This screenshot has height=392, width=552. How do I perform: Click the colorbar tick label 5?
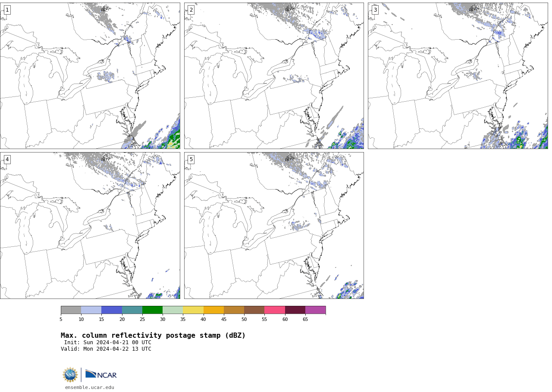point(61,319)
